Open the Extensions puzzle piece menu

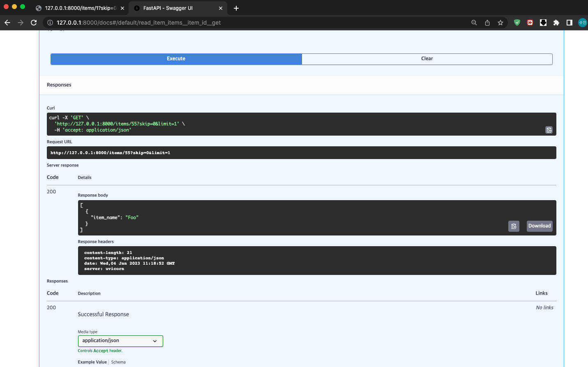coord(556,23)
